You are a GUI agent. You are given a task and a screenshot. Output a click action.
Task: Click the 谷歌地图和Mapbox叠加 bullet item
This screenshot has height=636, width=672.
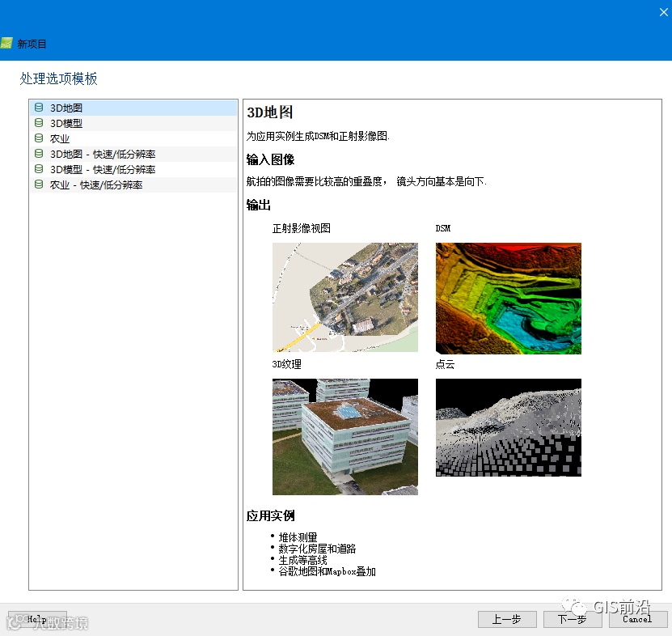click(x=327, y=571)
